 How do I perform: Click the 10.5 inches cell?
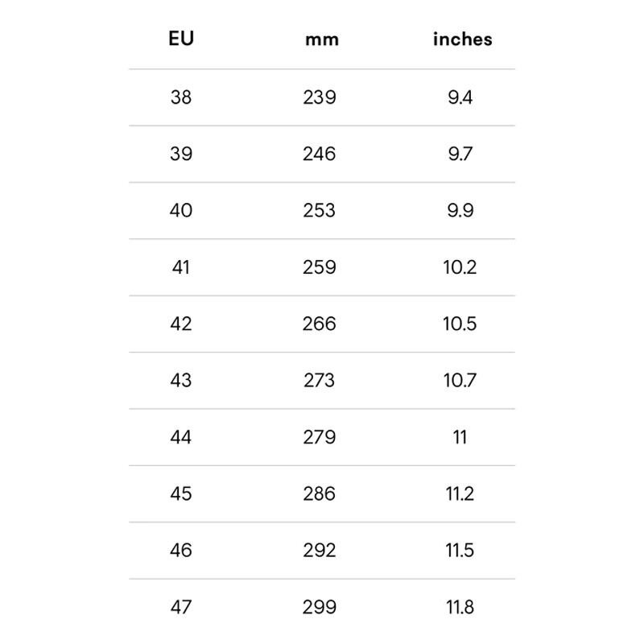coord(460,324)
